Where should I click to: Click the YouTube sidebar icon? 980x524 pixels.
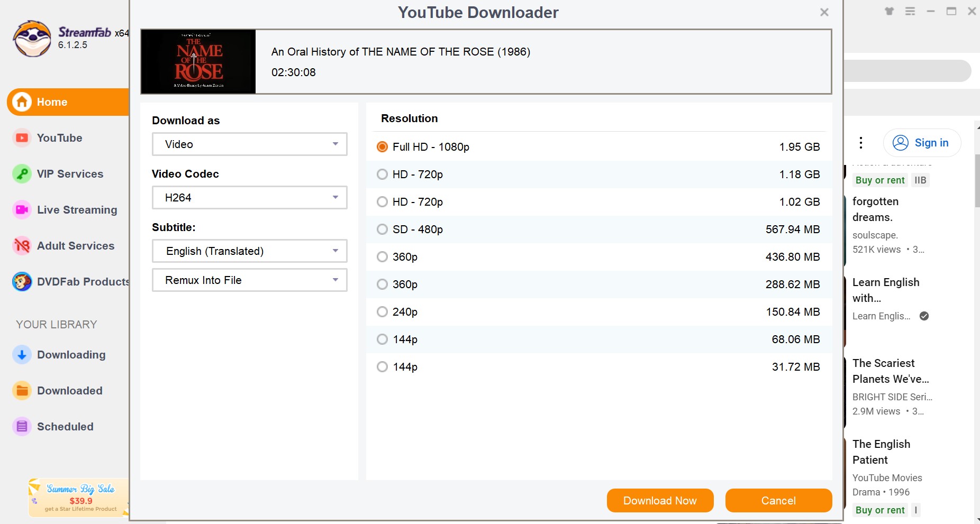click(x=22, y=138)
